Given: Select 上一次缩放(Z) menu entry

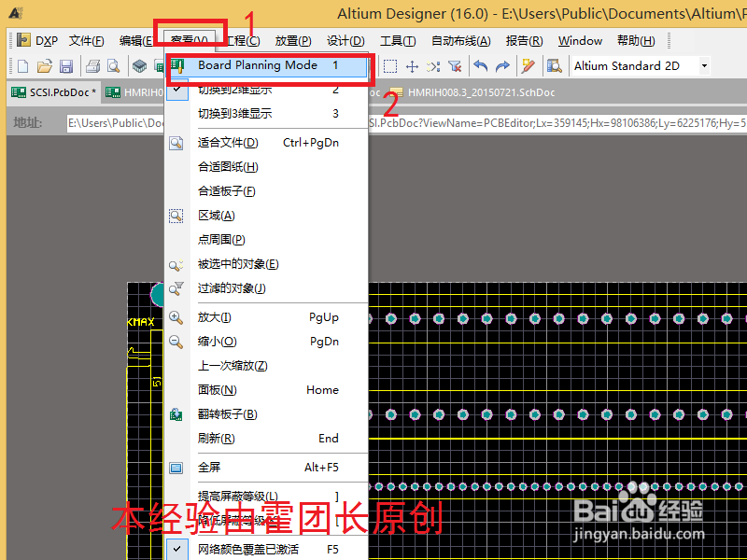Looking at the screenshot, I should coord(267,366).
